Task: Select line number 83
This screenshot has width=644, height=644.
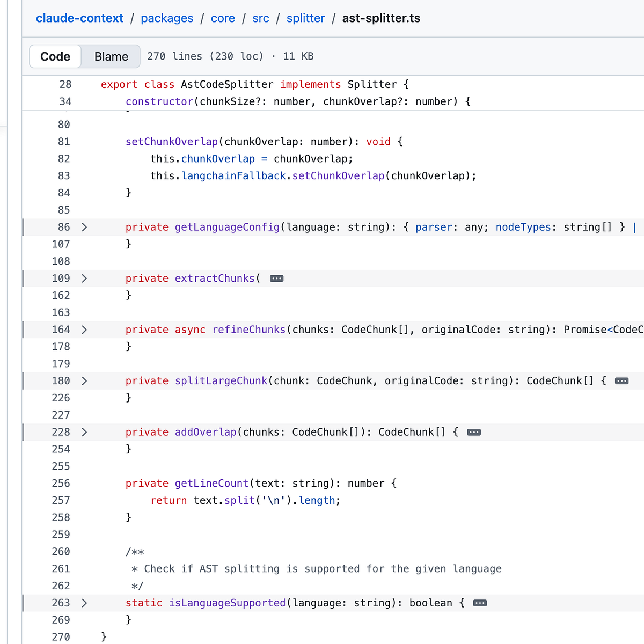Action: [x=64, y=175]
